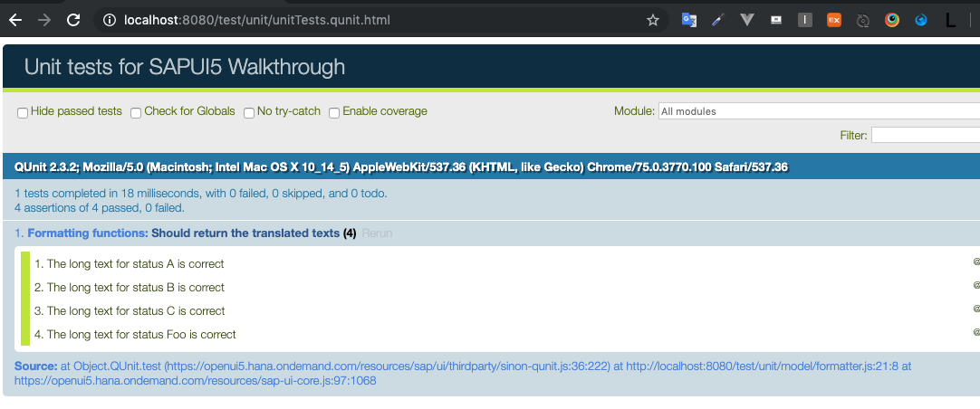Click the Rerun link for the test

click(x=377, y=233)
